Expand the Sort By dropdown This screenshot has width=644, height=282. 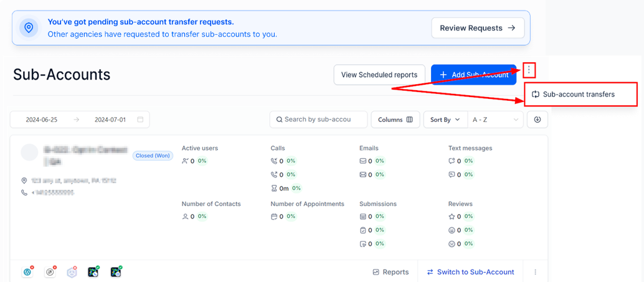pos(445,120)
